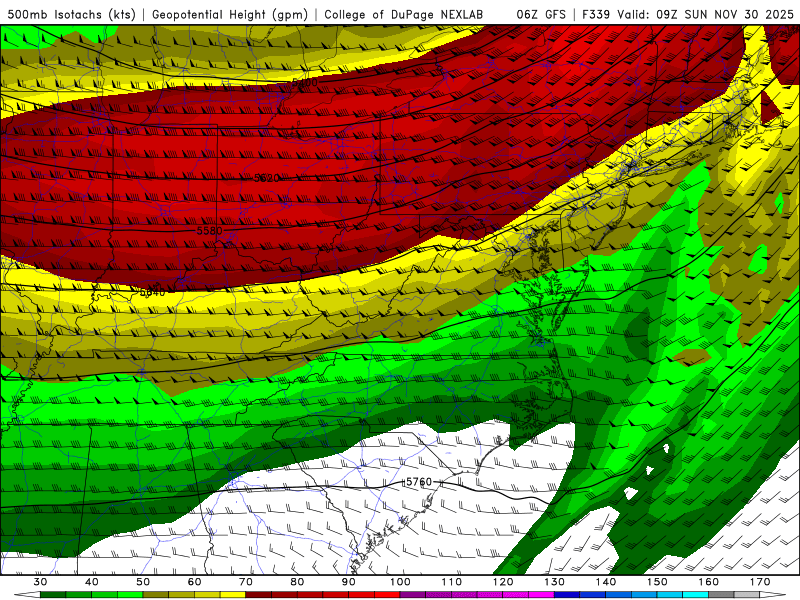The height and width of the screenshot is (600, 800).
Task: Click the dark green swatch starting at 30
Action: (x=53, y=595)
